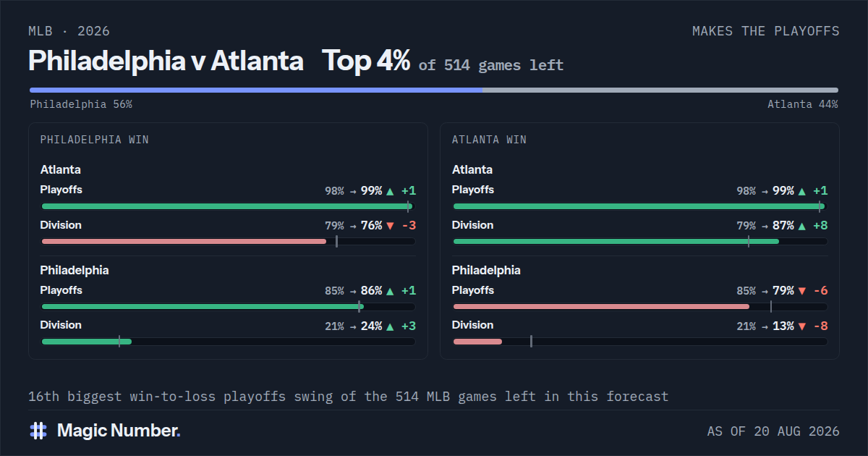Image resolution: width=868 pixels, height=456 pixels.
Task: Click green up arrow beside 24% Division
Action: [x=390, y=326]
